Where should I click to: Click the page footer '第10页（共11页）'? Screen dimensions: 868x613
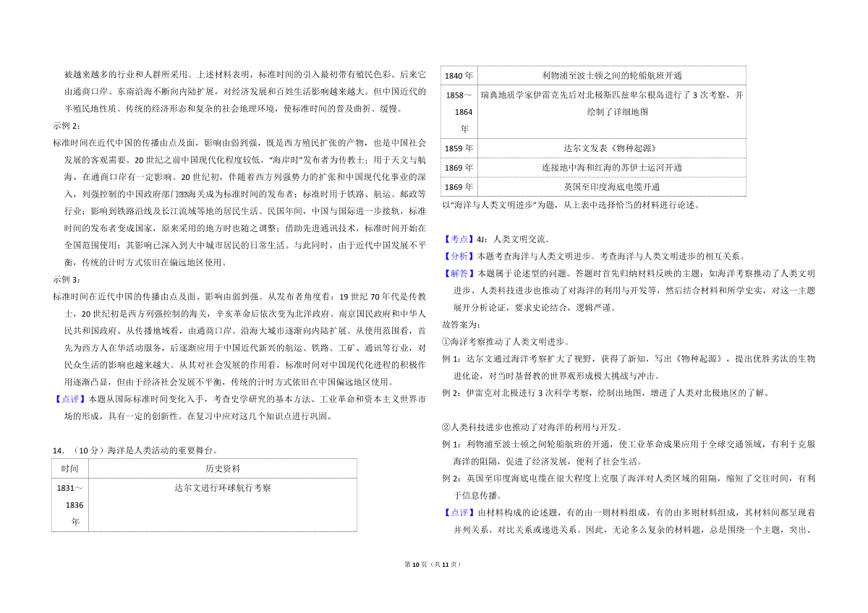(x=434, y=564)
